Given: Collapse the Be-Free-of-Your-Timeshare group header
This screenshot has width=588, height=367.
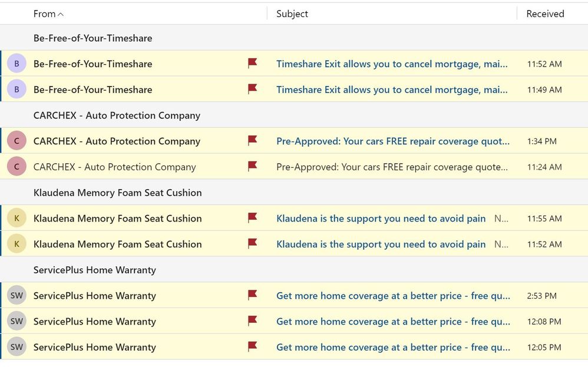Looking at the screenshot, I should [93, 38].
